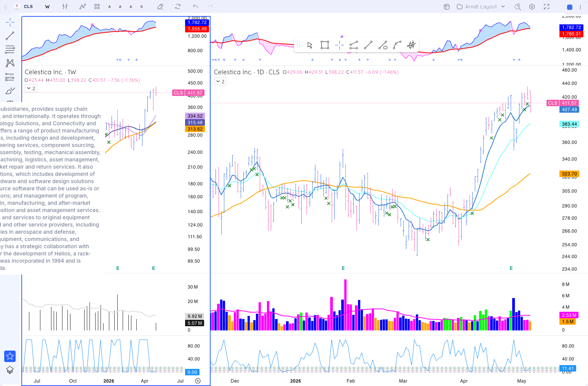Viewport: 588px width, 386px height.
Task: Click the refresh/sync icon
Action: tap(178, 6)
